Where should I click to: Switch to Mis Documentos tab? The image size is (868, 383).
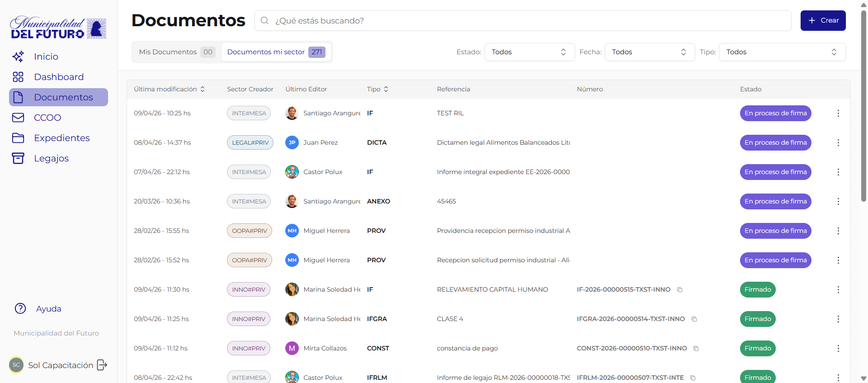tap(176, 52)
